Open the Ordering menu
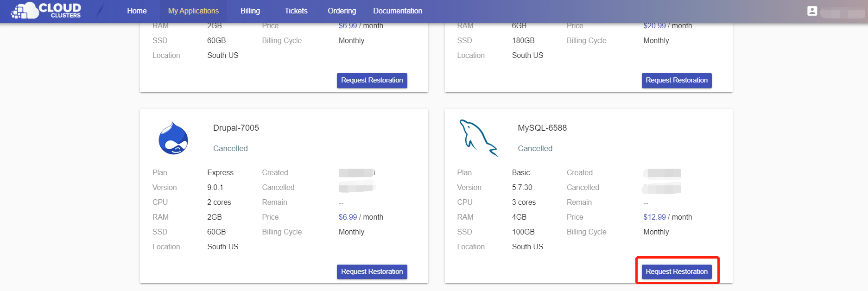 [342, 11]
